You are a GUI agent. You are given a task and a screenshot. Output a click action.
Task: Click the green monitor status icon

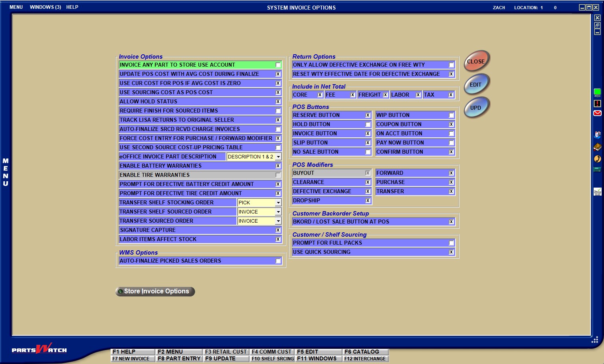597,93
